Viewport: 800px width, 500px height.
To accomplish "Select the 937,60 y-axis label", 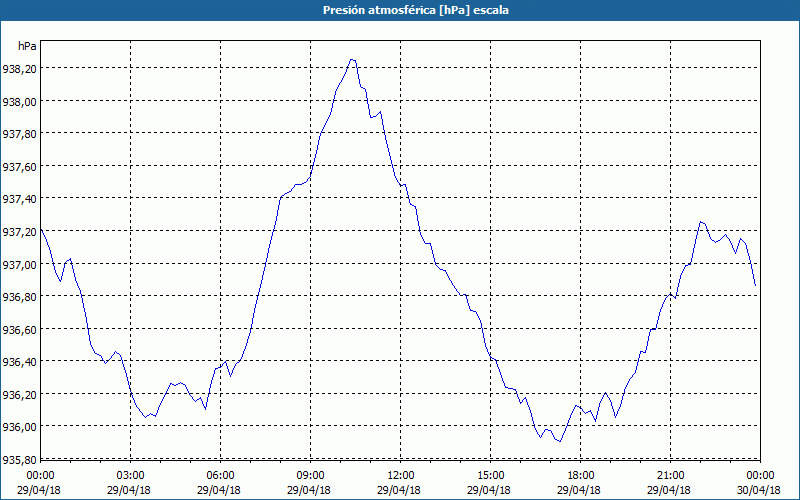I will pos(19,166).
